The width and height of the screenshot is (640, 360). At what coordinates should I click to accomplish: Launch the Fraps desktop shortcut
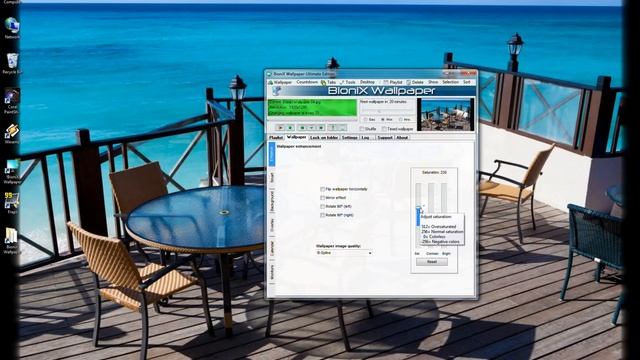[12, 203]
